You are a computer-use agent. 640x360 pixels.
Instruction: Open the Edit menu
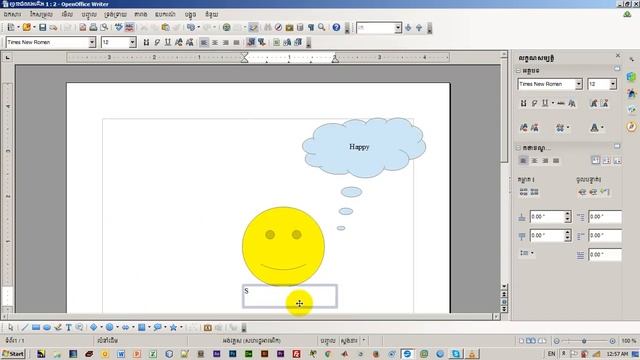41,14
